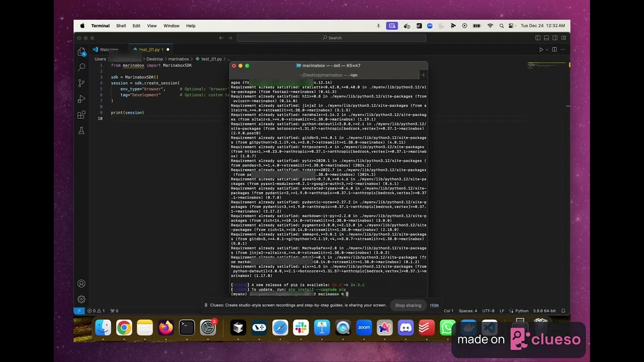Toggle the primary side bar layout
Image resolution: width=644 pixels, height=362 pixels.
[x=538, y=38]
